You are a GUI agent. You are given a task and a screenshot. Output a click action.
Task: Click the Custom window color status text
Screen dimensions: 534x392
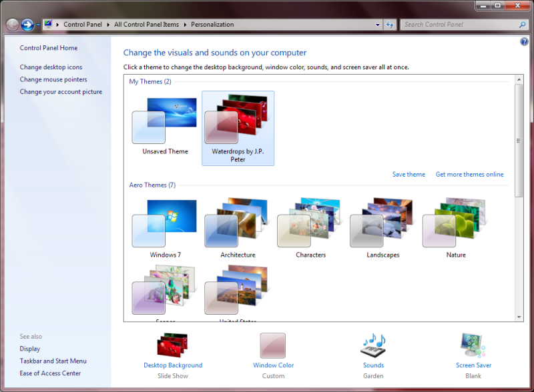(273, 376)
